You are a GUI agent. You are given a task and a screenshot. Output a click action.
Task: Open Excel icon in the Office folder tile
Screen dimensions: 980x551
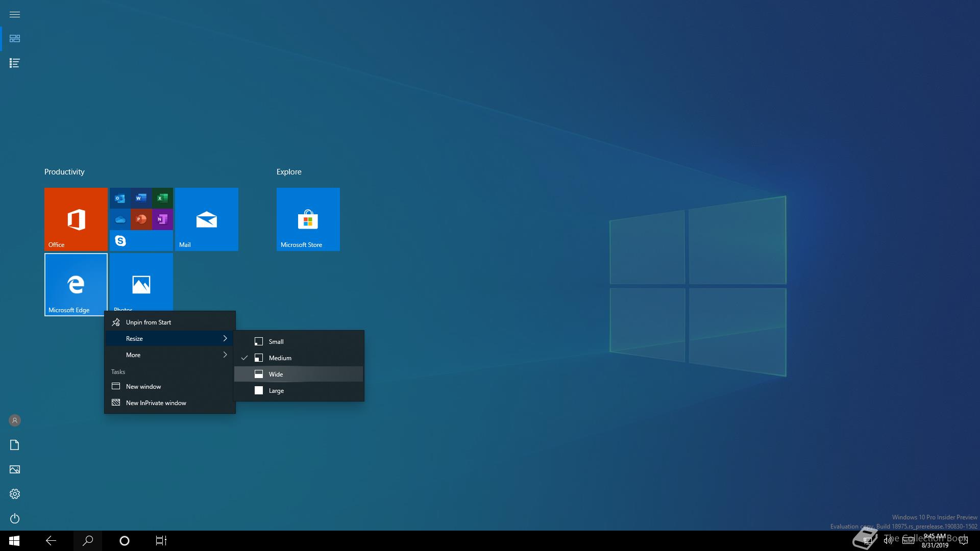click(162, 198)
